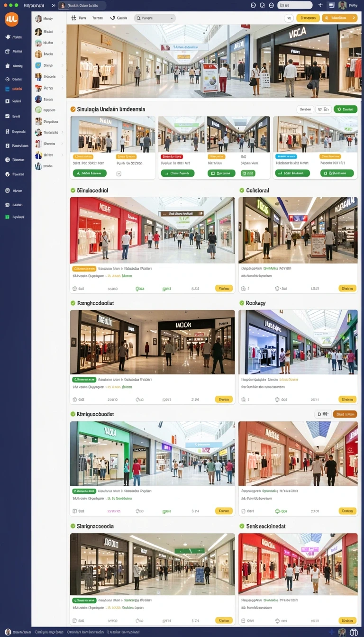This screenshot has width=364, height=637.
Task: Open the window tab with avatar in title bar
Action: (x=82, y=5)
